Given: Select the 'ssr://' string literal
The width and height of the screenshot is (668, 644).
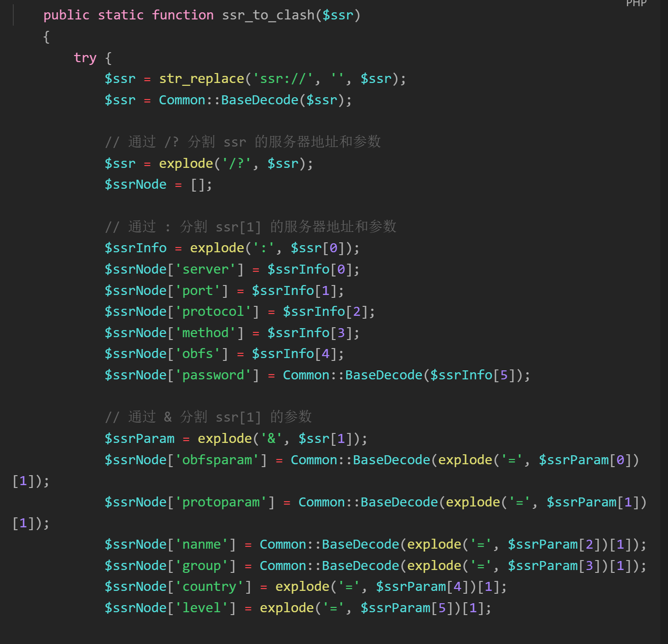Looking at the screenshot, I should (284, 79).
